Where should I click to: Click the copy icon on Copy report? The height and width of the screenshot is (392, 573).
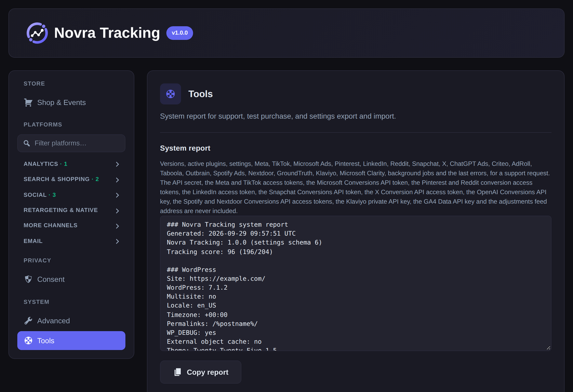coord(178,372)
